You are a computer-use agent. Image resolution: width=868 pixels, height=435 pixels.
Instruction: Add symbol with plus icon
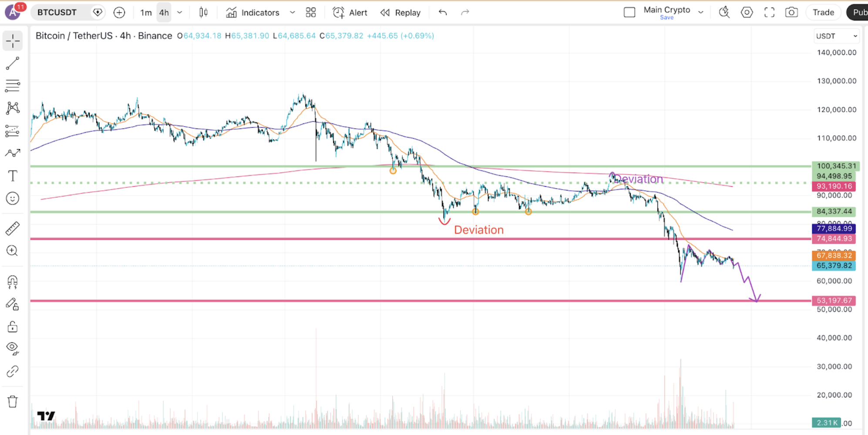[x=119, y=13]
